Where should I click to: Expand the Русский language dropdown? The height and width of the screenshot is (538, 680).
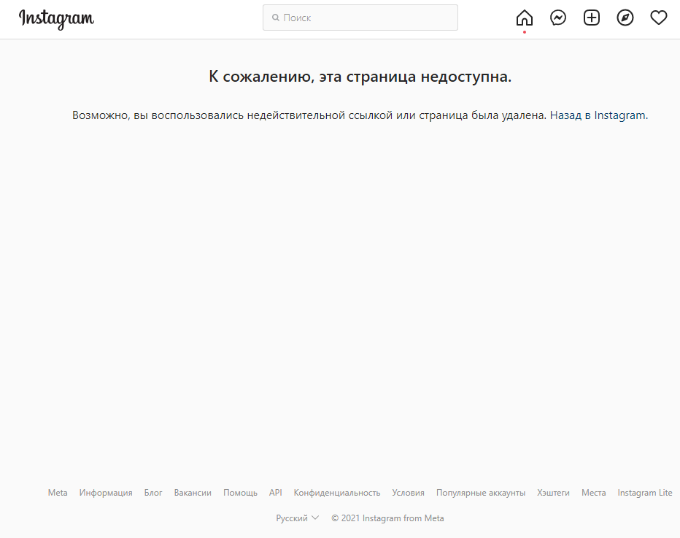[x=297, y=518]
